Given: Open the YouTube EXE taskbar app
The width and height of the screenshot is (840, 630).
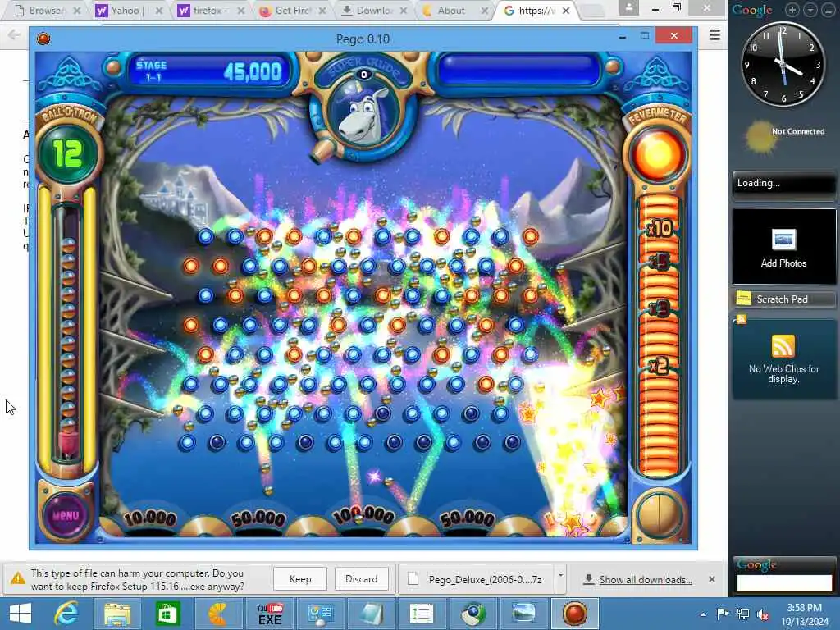Looking at the screenshot, I should (269, 614).
